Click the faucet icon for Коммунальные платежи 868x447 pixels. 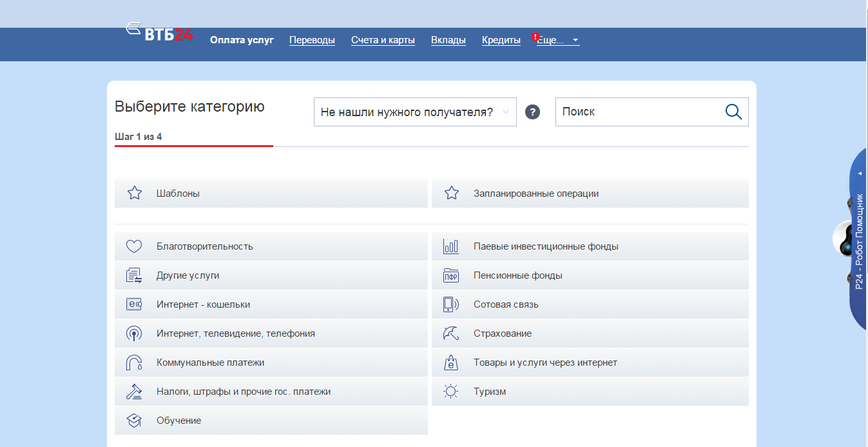pyautogui.click(x=134, y=363)
